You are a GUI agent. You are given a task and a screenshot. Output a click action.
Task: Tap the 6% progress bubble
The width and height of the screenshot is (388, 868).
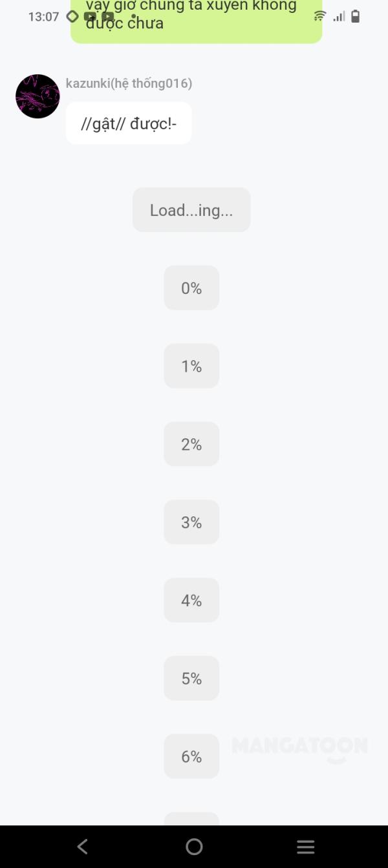[191, 757]
